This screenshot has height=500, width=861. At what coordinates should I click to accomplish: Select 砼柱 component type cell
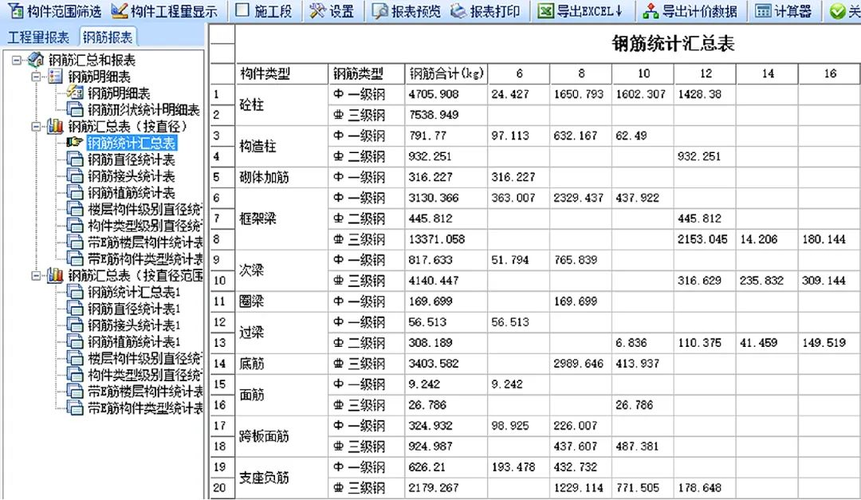click(282, 105)
